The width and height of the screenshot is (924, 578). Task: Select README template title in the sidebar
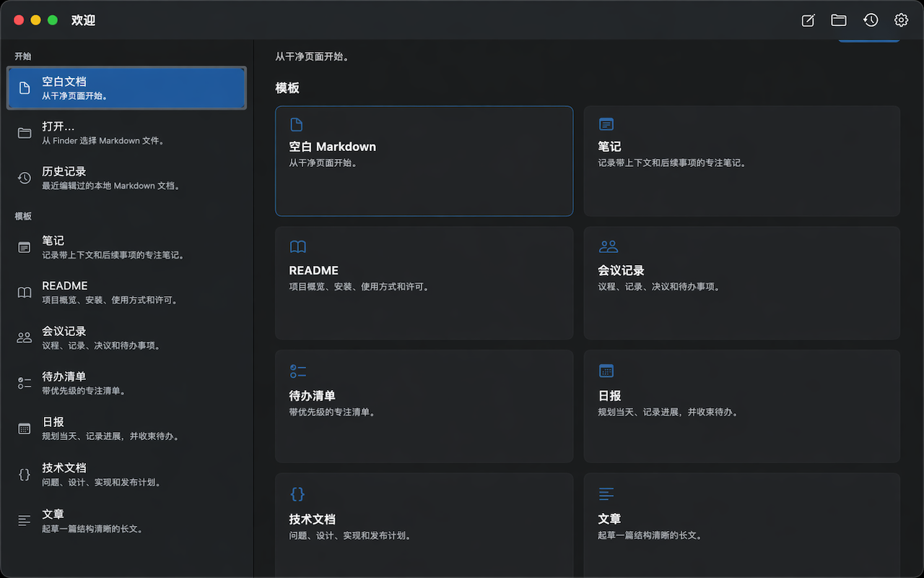[x=65, y=286]
